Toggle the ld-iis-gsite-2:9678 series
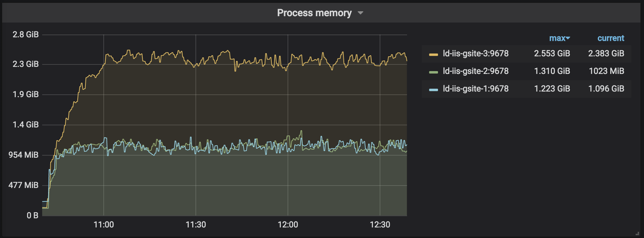The image size is (644, 238). (476, 71)
